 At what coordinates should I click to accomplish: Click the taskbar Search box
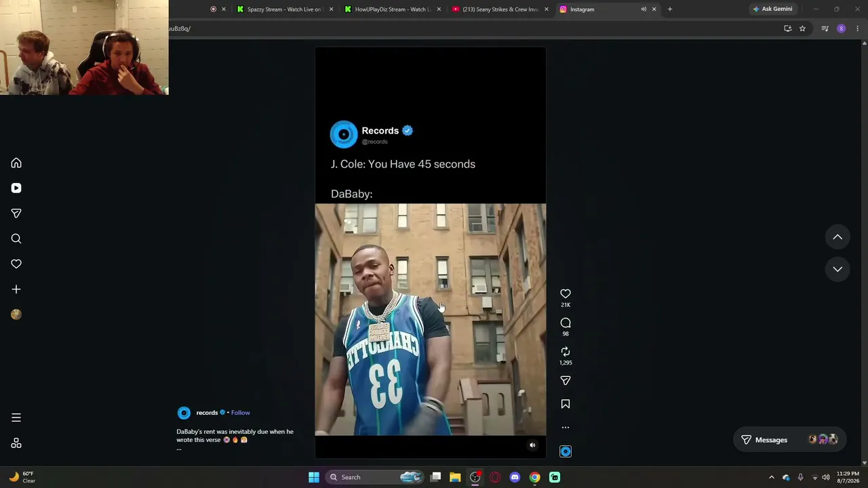click(x=374, y=477)
